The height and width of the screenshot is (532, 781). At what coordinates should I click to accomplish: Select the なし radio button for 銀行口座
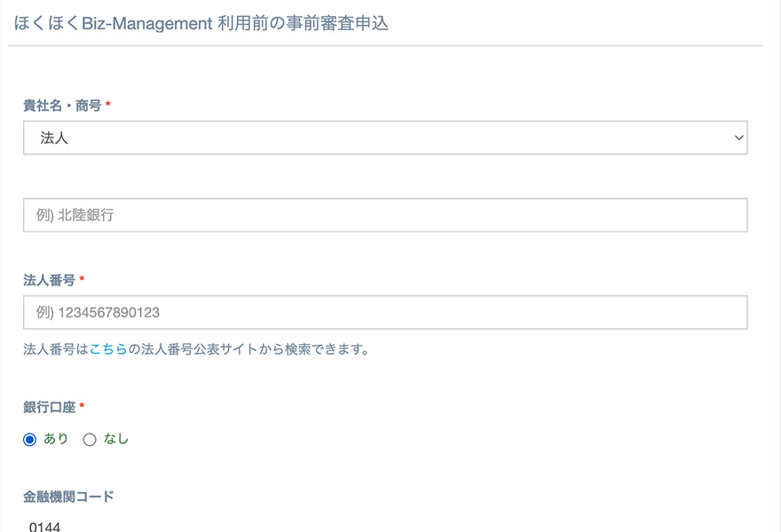[x=90, y=440]
